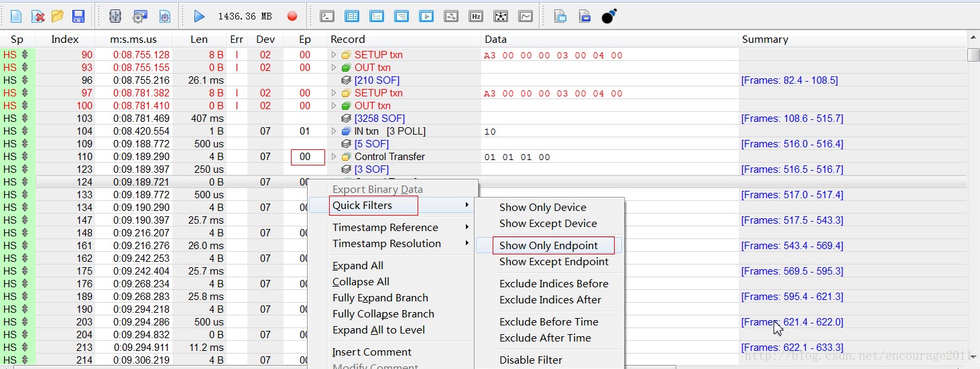Open the command line console icon

point(327,16)
